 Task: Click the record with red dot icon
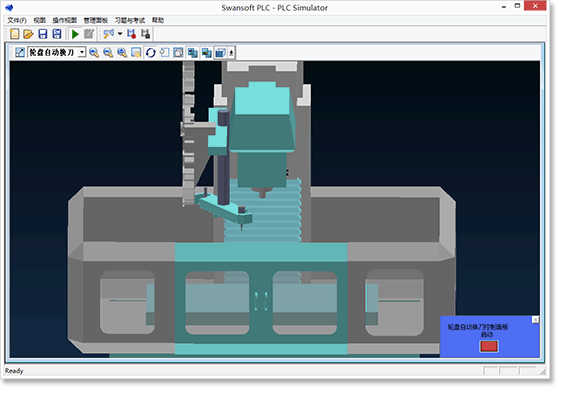(x=131, y=34)
